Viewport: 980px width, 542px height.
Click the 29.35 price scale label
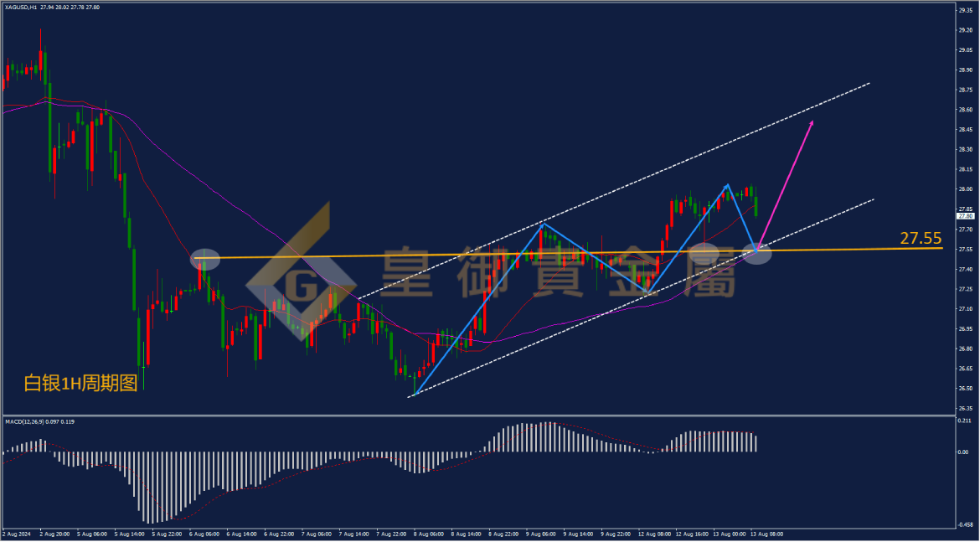(x=966, y=10)
